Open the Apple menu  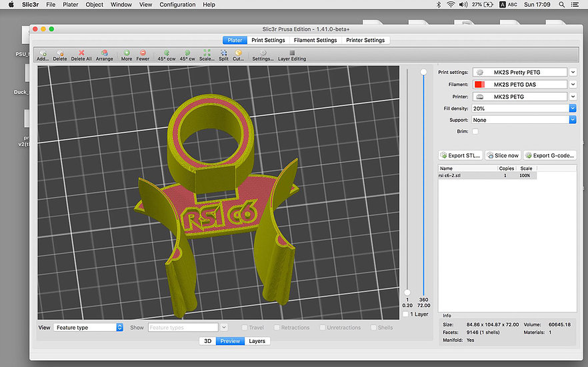[x=11, y=5]
